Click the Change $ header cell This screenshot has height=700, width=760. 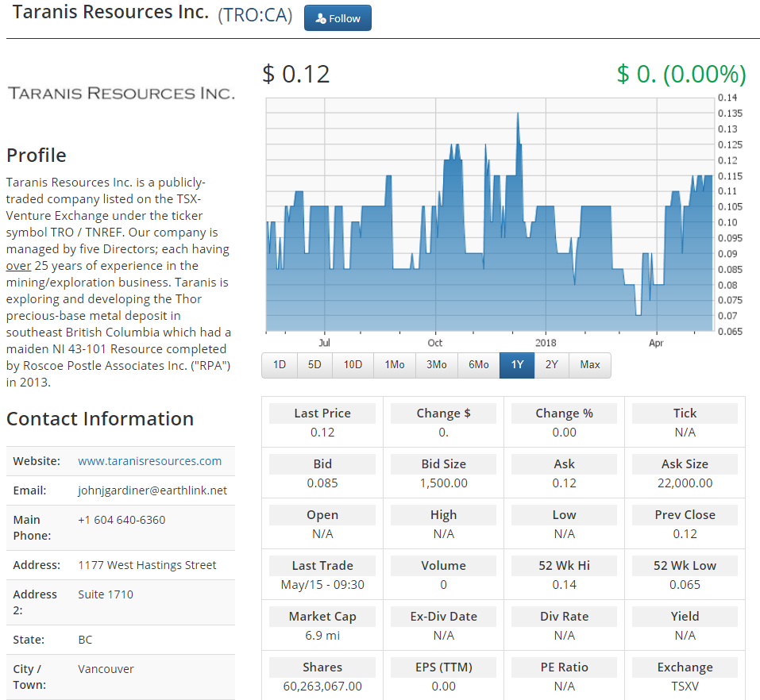coord(443,413)
